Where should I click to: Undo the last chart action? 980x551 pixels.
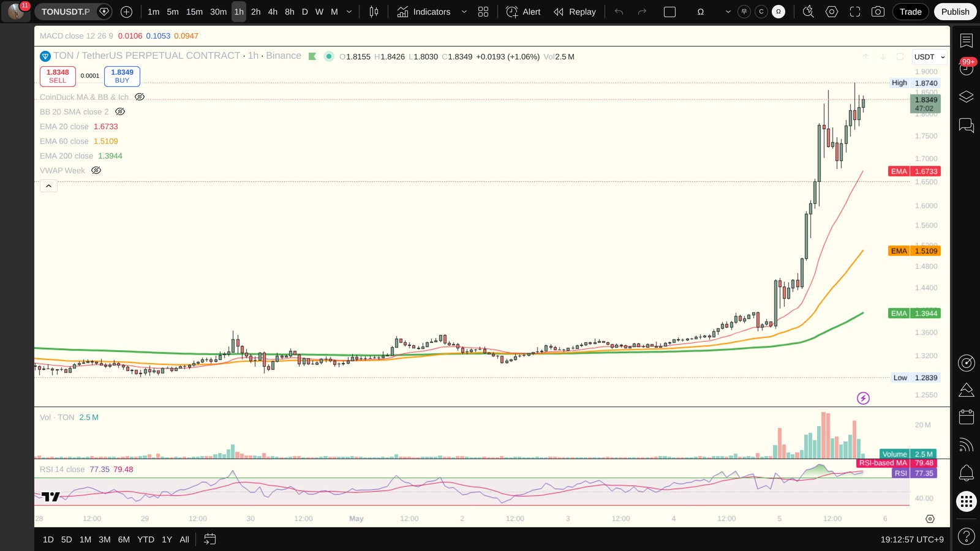pyautogui.click(x=619, y=12)
